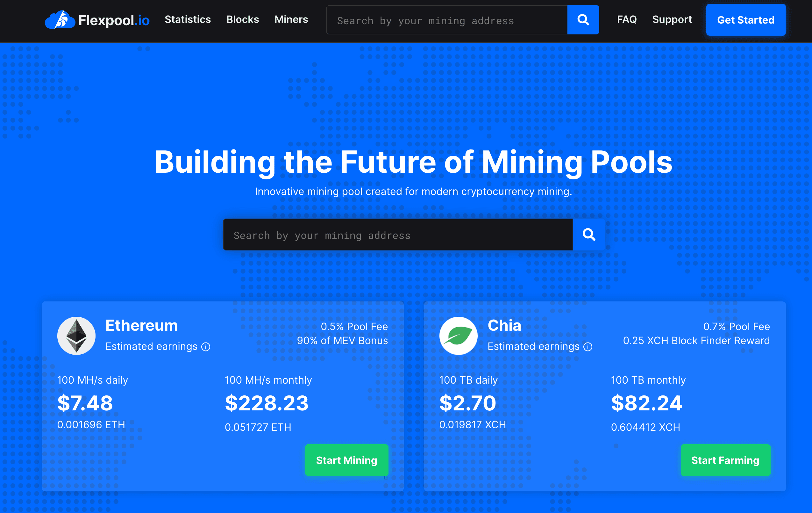Screen dimensions: 812x513
Task: Click the 0.7% Pool Fee text
Action: [x=737, y=326]
